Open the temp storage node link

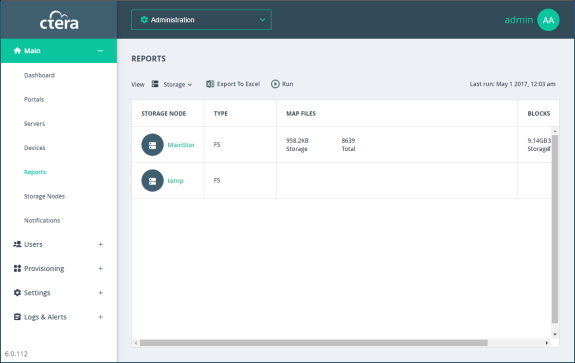[175, 181]
